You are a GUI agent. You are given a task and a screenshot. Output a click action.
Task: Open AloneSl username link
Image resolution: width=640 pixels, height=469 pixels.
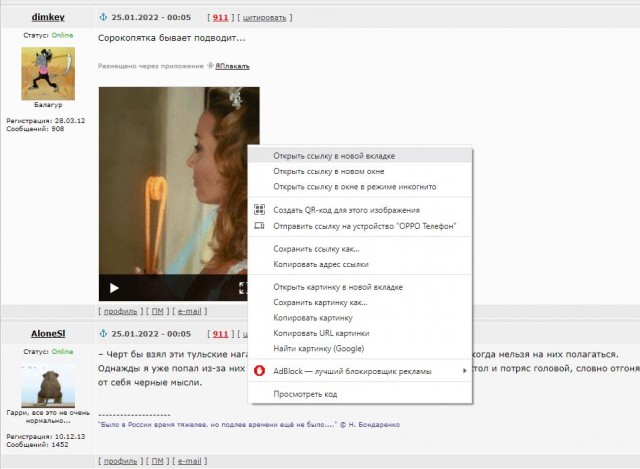(x=48, y=333)
